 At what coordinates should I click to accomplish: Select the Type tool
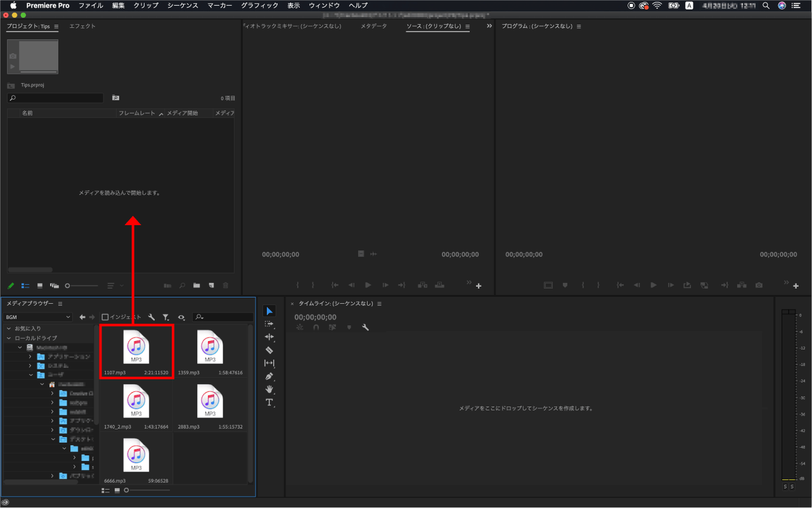tap(269, 402)
